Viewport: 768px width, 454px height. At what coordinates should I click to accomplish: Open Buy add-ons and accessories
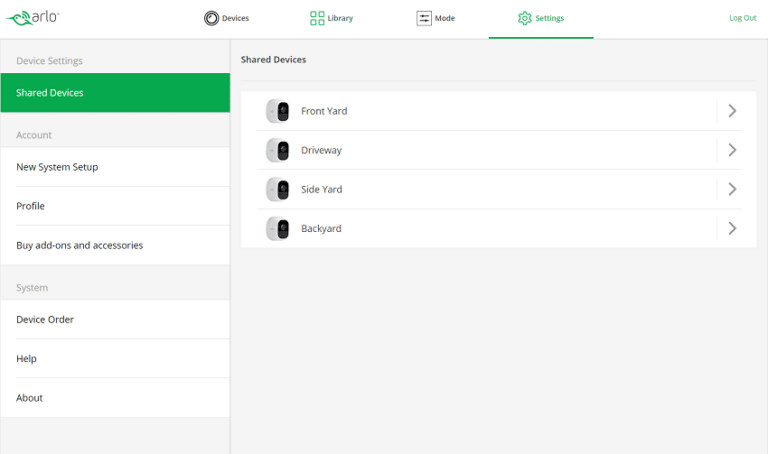115,245
